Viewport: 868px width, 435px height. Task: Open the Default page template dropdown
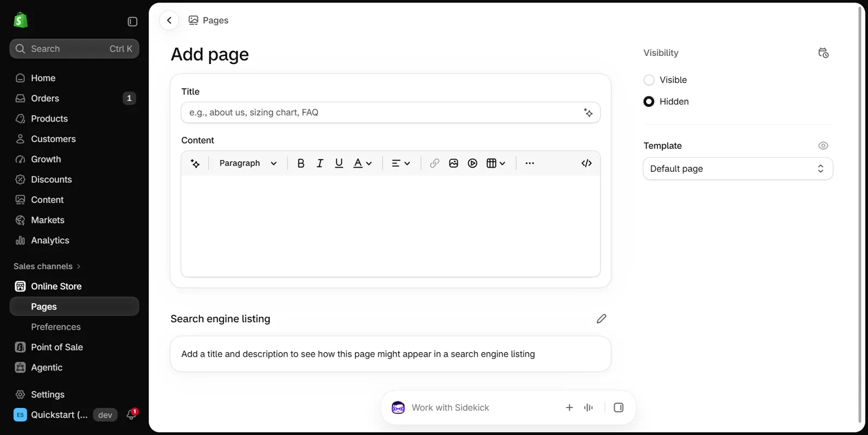pos(738,169)
